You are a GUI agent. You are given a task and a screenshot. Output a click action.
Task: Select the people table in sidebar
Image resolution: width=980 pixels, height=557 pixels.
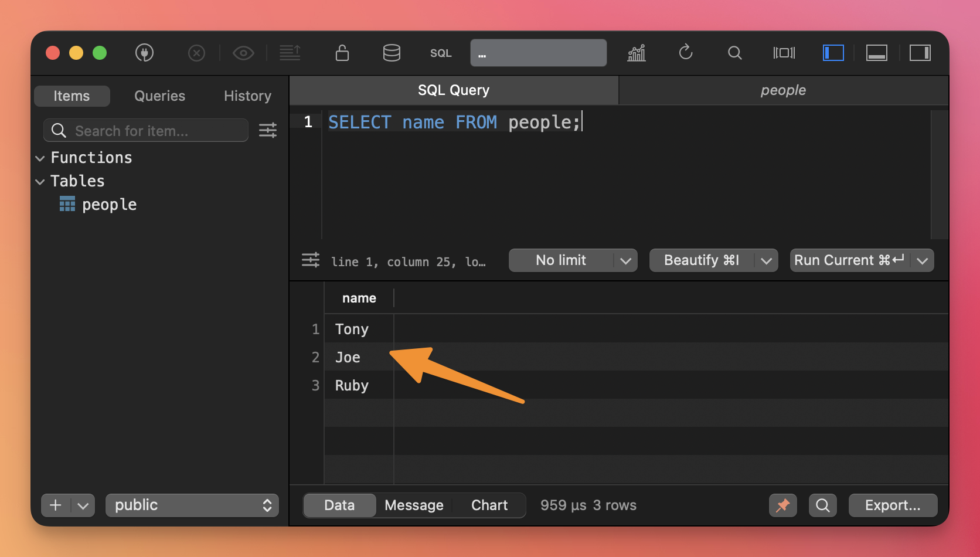coord(109,205)
